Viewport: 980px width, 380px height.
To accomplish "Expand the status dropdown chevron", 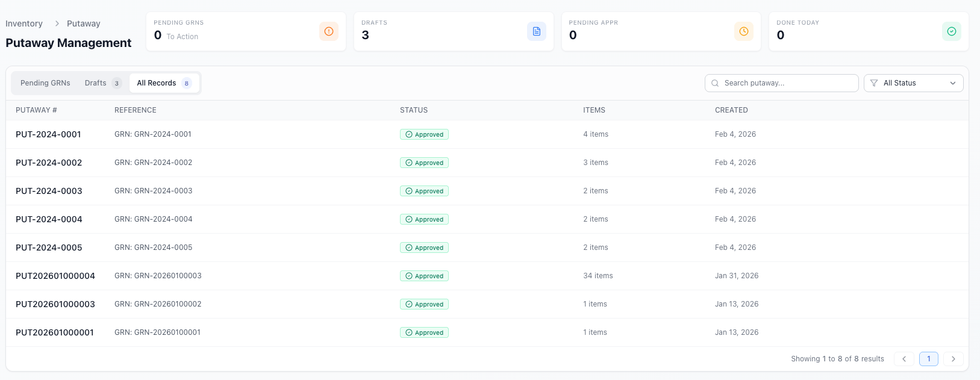I will tap(953, 83).
